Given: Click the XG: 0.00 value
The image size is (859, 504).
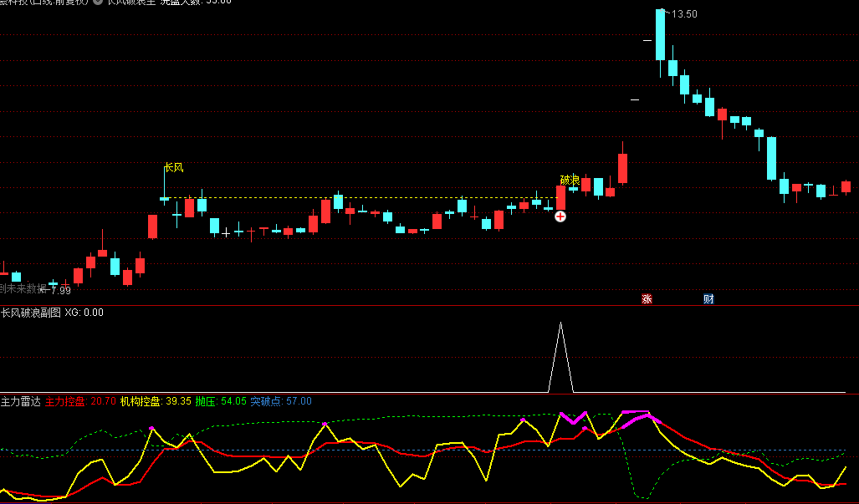Looking at the screenshot, I should 84,313.
